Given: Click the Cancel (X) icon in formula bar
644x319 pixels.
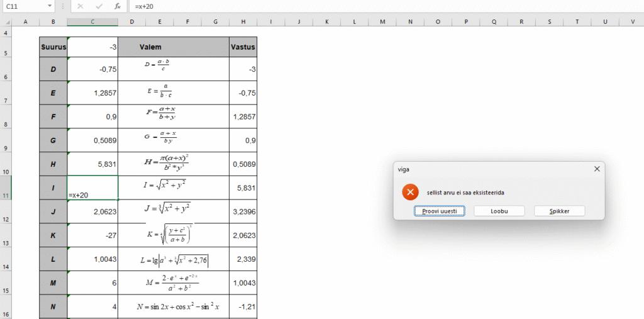Looking at the screenshot, I should coord(80,6).
